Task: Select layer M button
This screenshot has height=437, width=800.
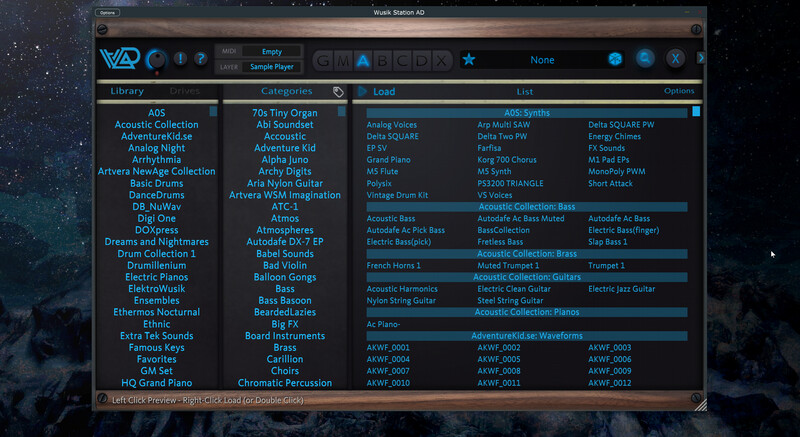Action: point(343,61)
